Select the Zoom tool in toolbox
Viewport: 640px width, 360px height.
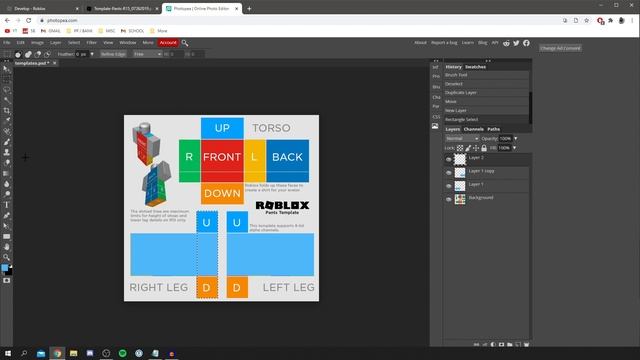tap(7, 257)
